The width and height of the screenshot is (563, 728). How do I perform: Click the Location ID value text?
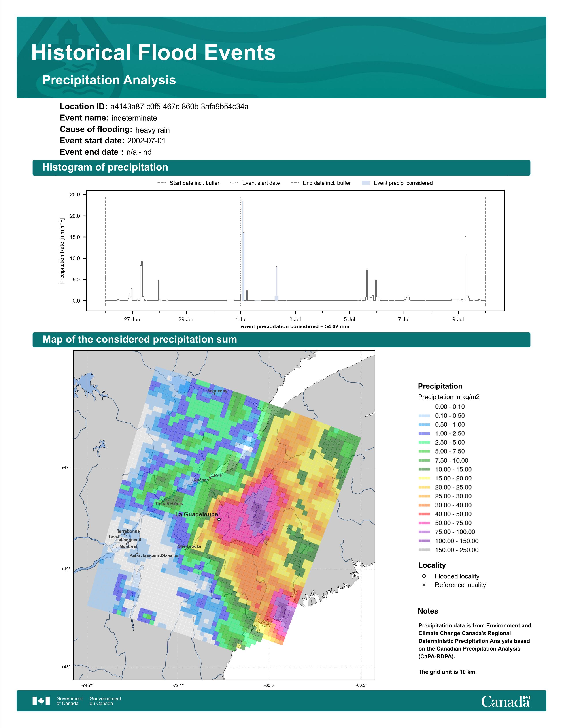tap(179, 107)
